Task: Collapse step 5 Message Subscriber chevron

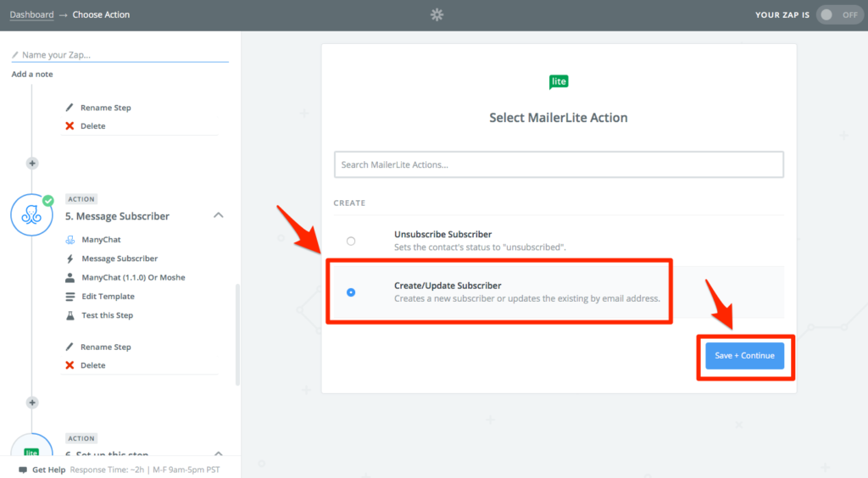Action: 219,215
